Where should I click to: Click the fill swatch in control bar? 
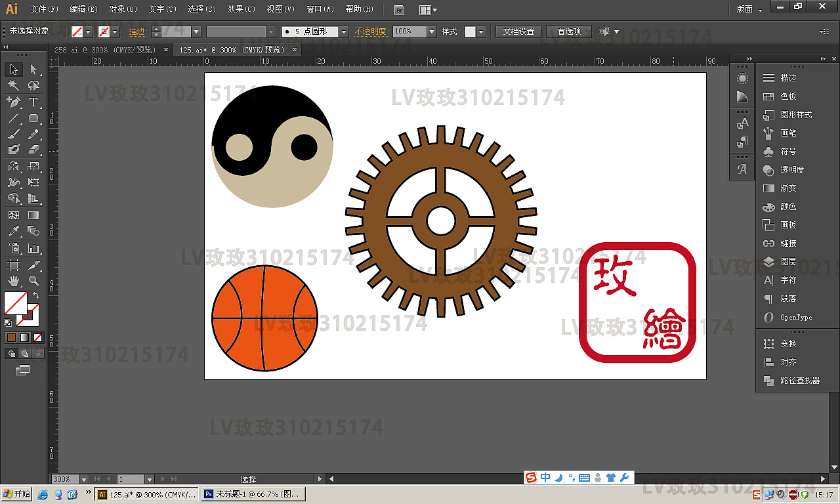pos(77,31)
